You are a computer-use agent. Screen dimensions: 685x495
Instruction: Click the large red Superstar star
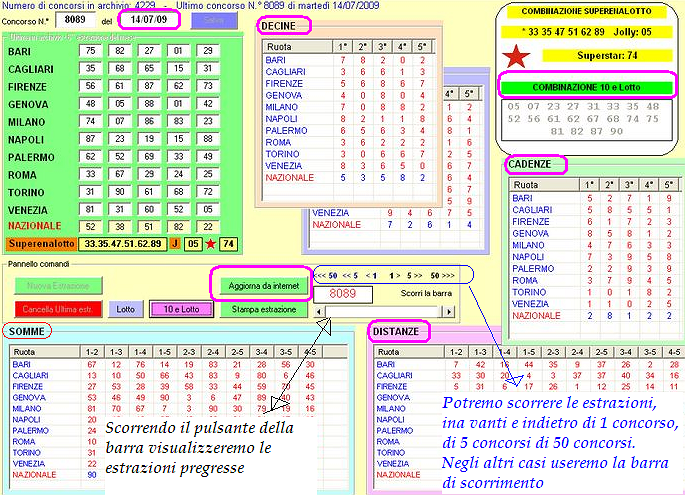pos(516,56)
